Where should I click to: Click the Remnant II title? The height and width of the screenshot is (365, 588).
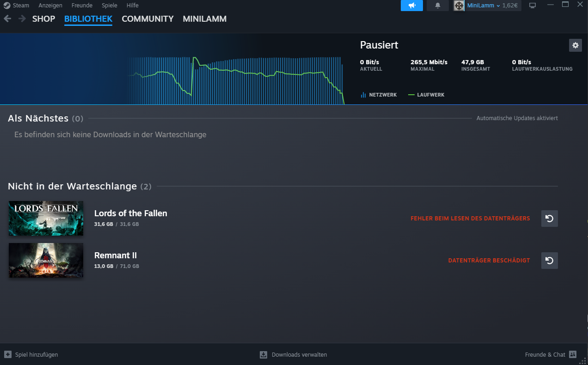116,255
